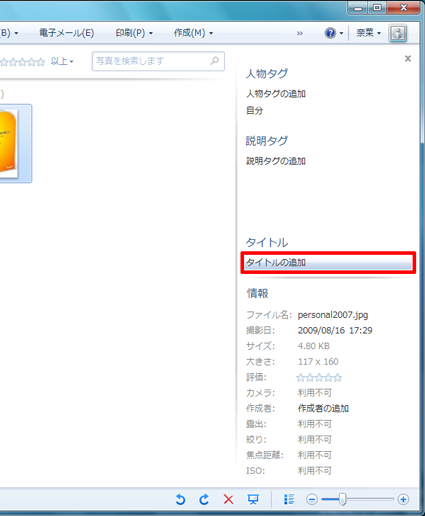
Task: Click 作成者の追加 link
Action: (x=323, y=408)
